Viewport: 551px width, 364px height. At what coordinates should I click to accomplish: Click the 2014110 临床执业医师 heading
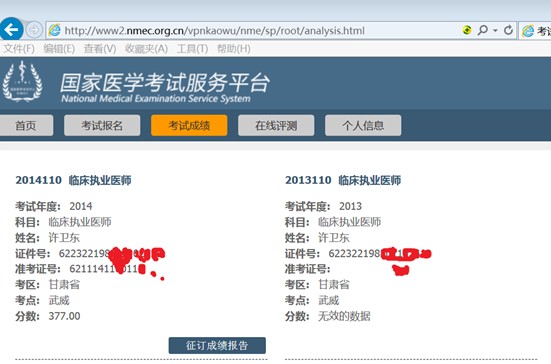[73, 180]
